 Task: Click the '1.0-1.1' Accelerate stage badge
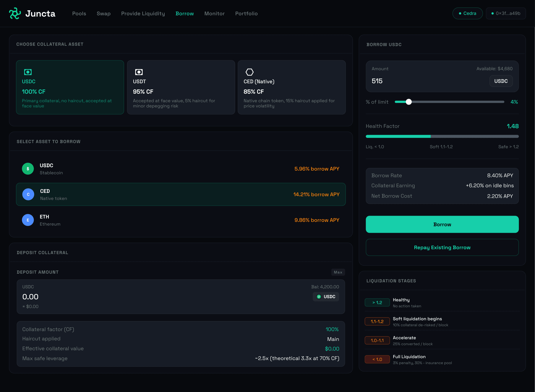[377, 341]
